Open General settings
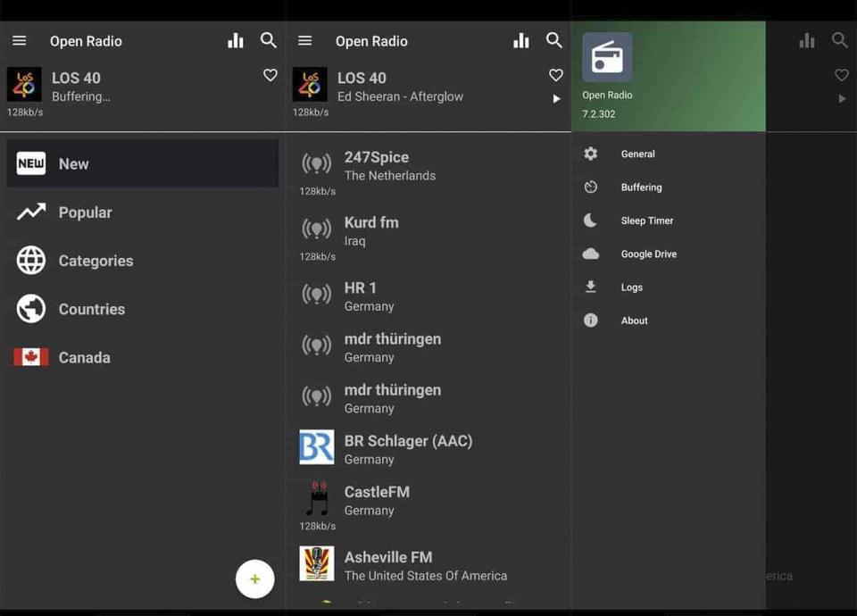Viewport: 857px width, 616px height. (x=669, y=154)
